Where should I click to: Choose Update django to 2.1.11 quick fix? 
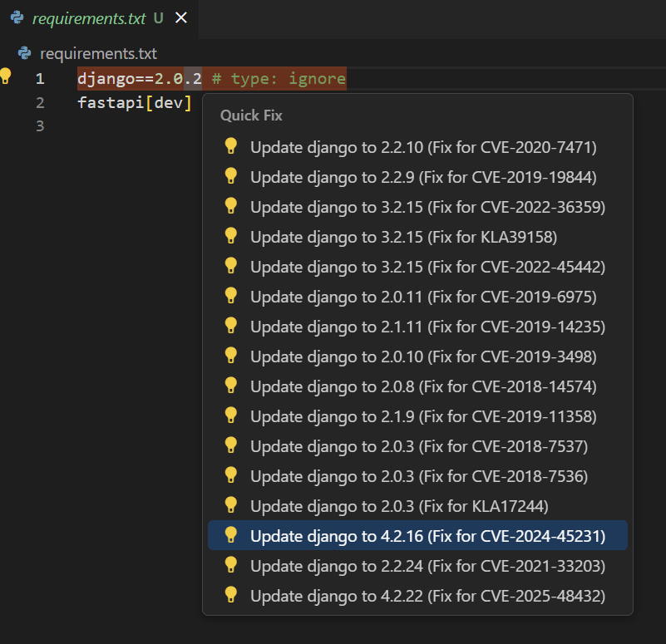pos(417,327)
